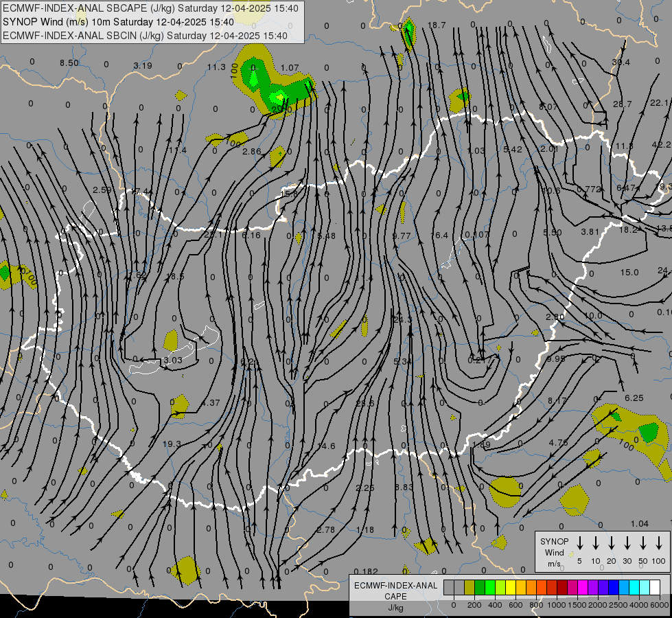Click the 15.0 value on the map
672x618 pixels.
pos(629,273)
